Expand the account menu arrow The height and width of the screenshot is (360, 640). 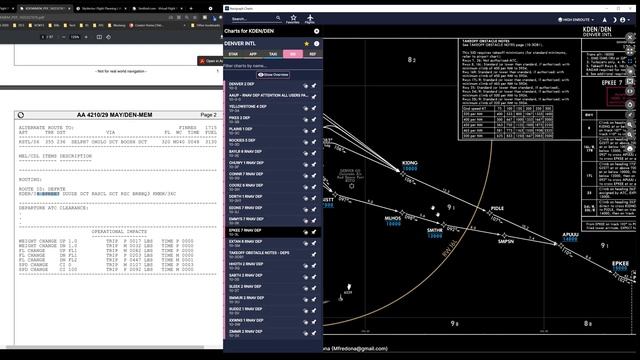point(629,20)
